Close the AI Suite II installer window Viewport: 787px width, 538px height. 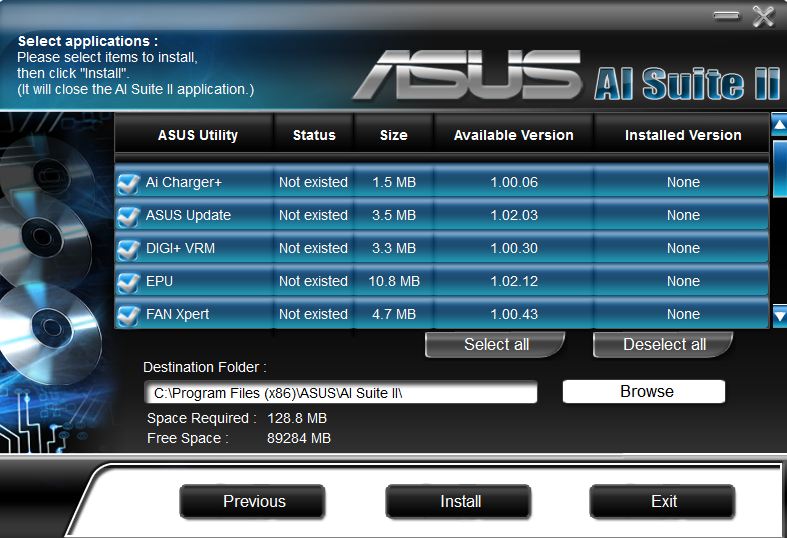[x=763, y=16]
